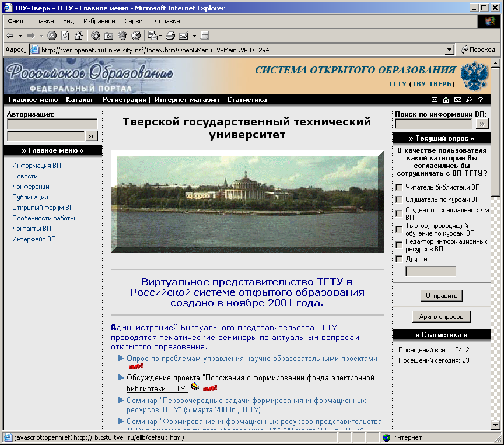Go back with the Back arrow button
The width and height of the screenshot is (504, 445).
10,36
